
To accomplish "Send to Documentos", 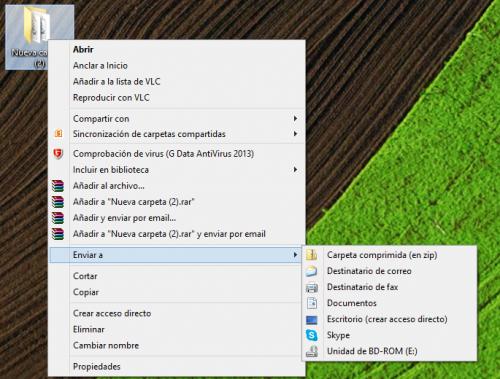I will click(x=389, y=303).
